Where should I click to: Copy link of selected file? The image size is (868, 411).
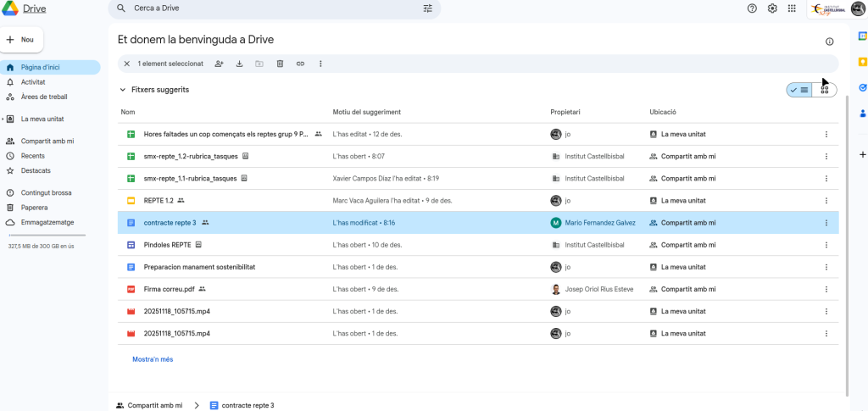pyautogui.click(x=300, y=64)
